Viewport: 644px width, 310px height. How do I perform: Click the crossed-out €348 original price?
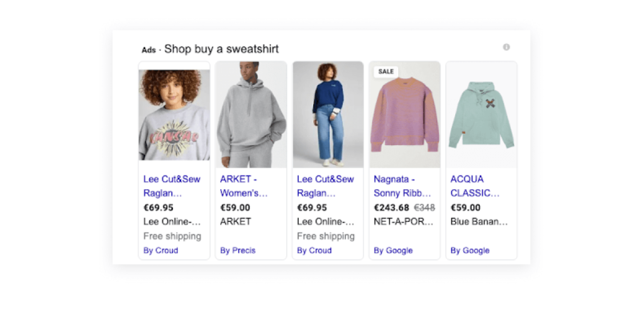(x=424, y=208)
